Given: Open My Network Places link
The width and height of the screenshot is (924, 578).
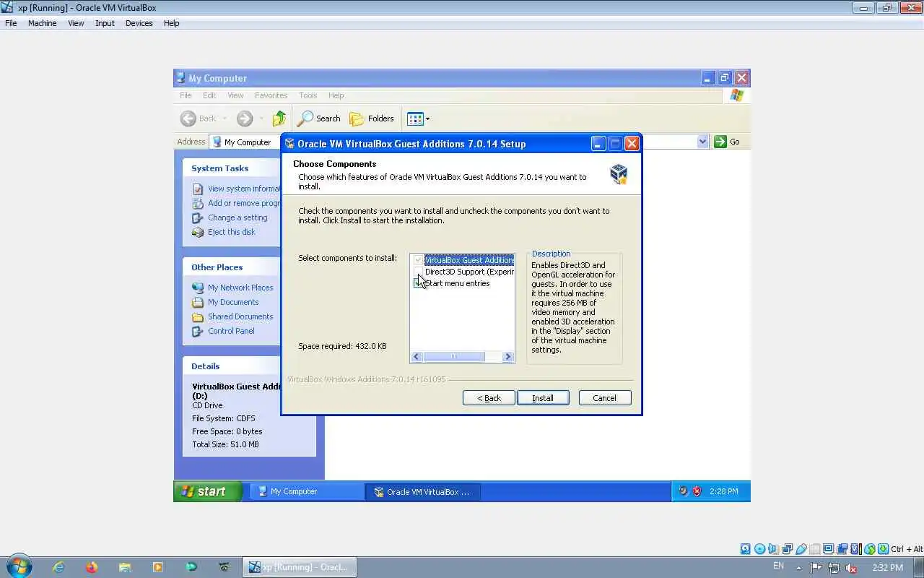Looking at the screenshot, I should [x=240, y=288].
